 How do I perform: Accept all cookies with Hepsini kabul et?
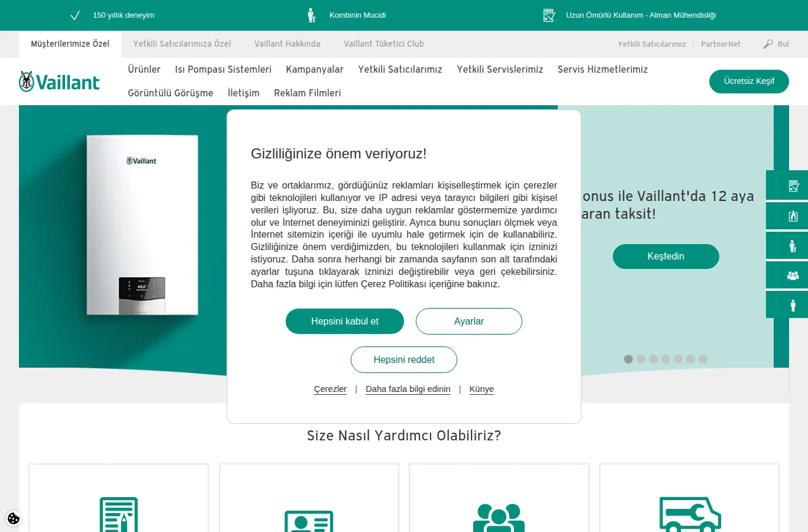[345, 322]
